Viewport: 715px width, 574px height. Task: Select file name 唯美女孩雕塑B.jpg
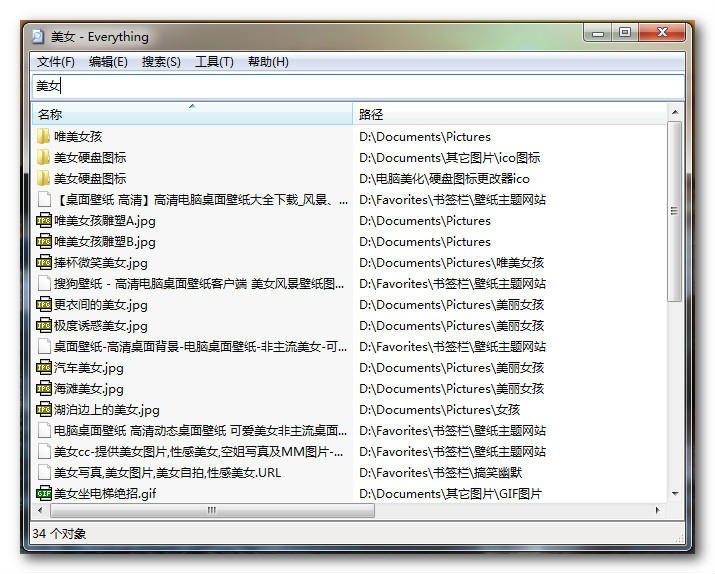click(x=104, y=242)
